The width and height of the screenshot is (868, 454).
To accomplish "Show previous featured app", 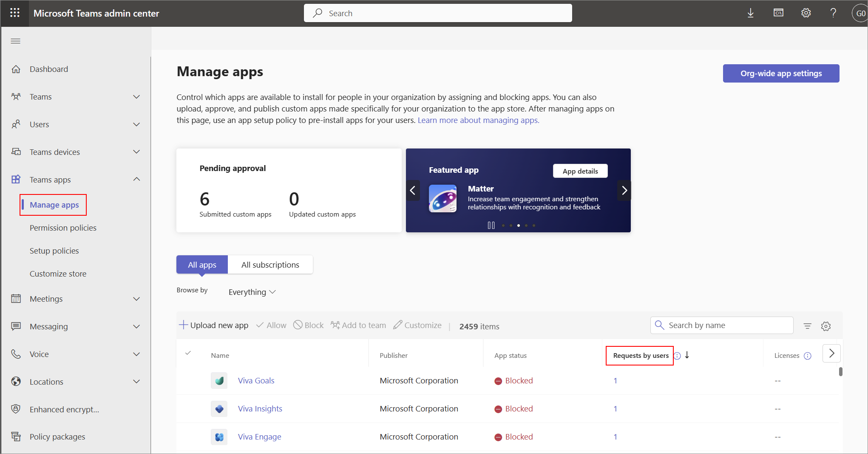I will [x=412, y=190].
